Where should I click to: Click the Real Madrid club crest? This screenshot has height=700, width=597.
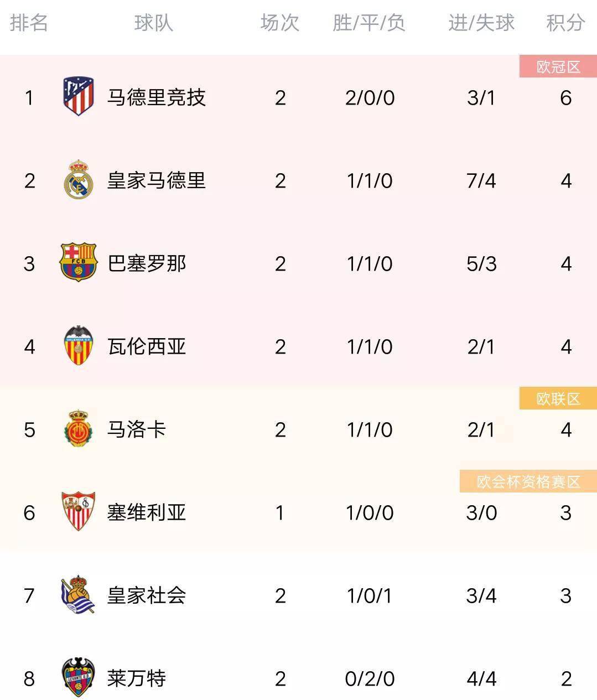point(78,180)
